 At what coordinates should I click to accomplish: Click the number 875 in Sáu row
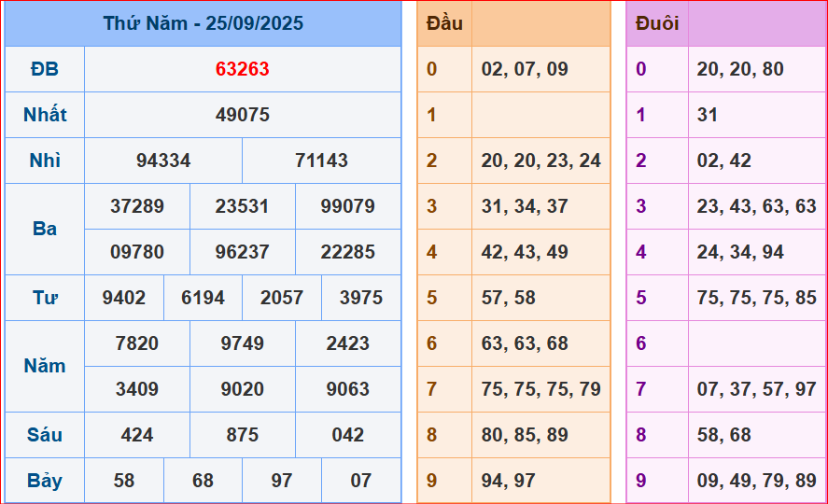pos(243,435)
